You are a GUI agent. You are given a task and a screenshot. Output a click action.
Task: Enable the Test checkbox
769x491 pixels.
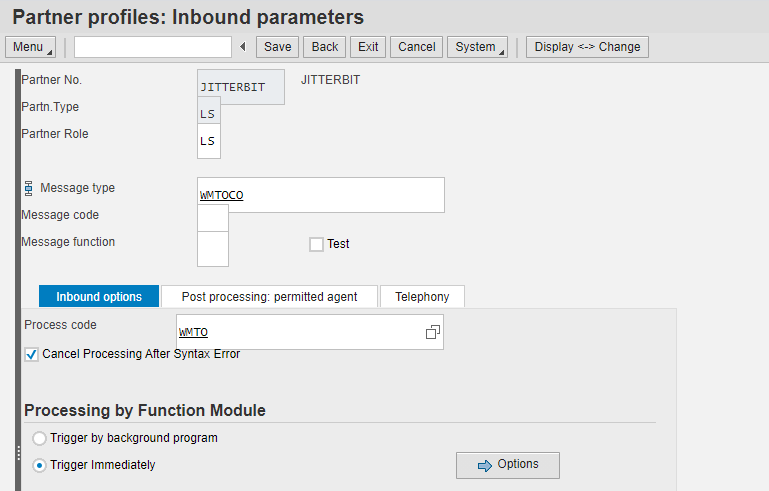tap(316, 244)
